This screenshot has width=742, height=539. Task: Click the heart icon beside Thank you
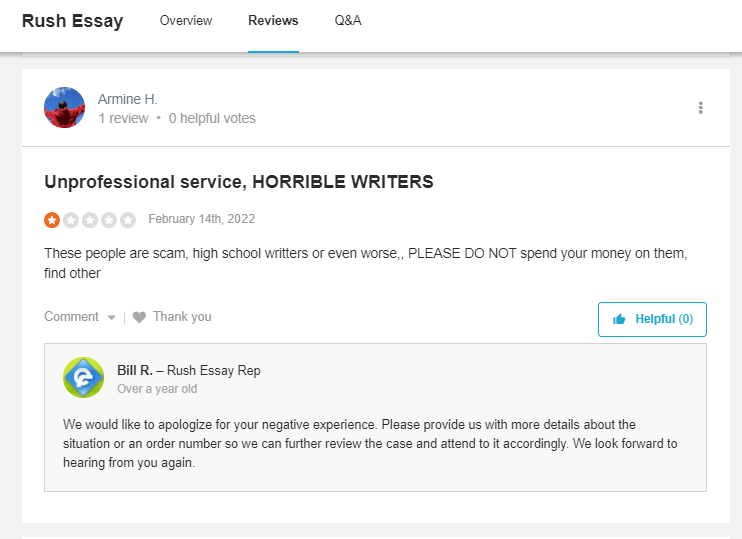pyautogui.click(x=139, y=317)
